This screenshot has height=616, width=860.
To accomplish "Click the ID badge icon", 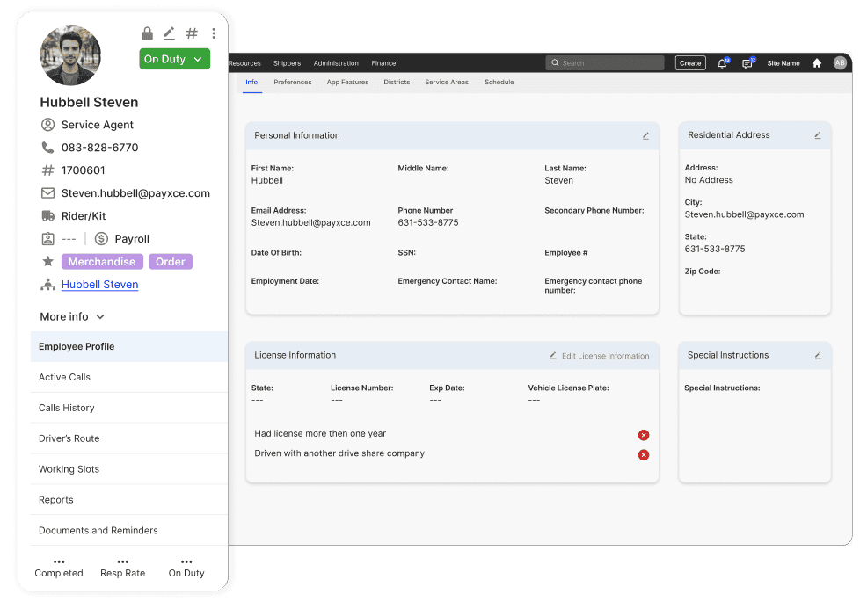I will [48, 239].
